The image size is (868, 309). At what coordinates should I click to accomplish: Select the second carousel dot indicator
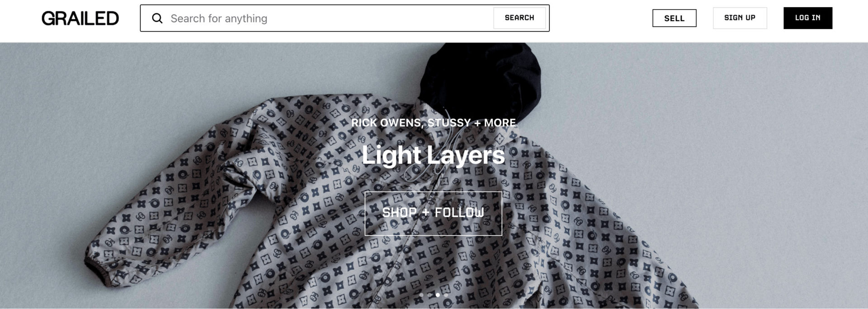429,295
